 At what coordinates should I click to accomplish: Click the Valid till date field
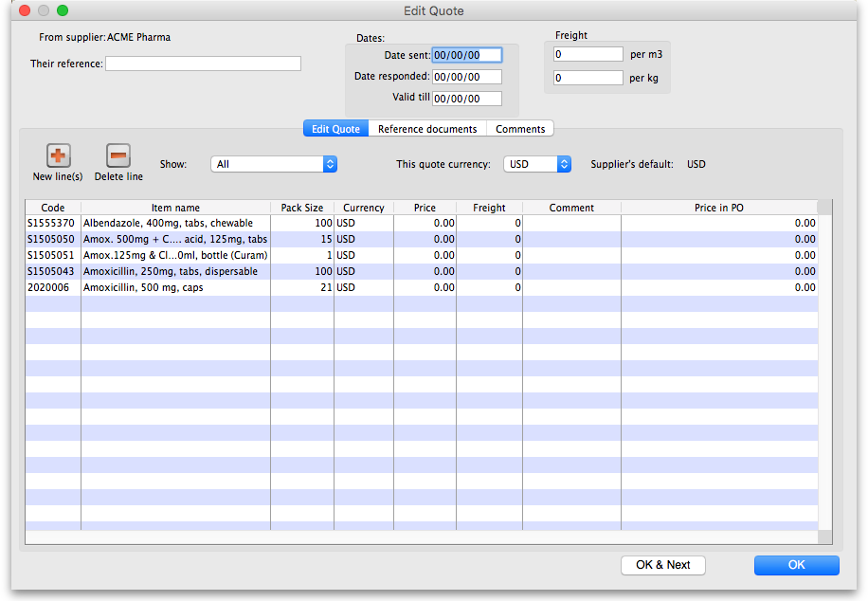466,99
